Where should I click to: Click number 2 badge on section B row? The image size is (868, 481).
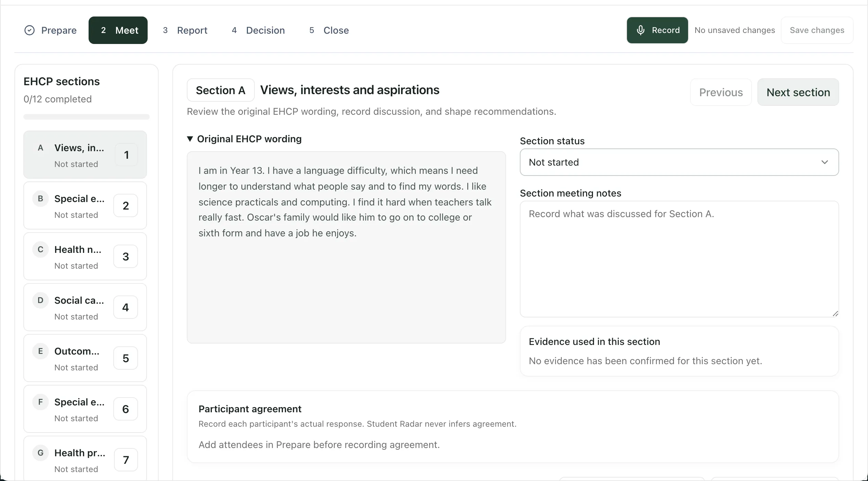126,205
